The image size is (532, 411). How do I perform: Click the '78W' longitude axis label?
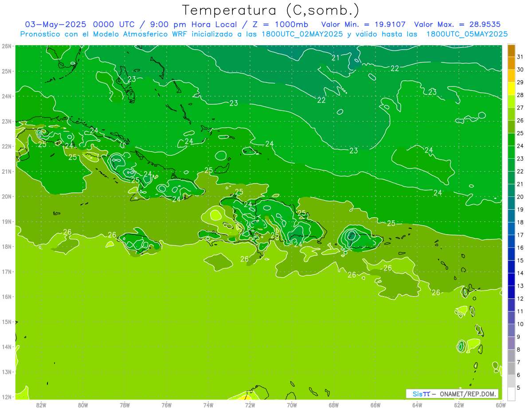coord(125,405)
